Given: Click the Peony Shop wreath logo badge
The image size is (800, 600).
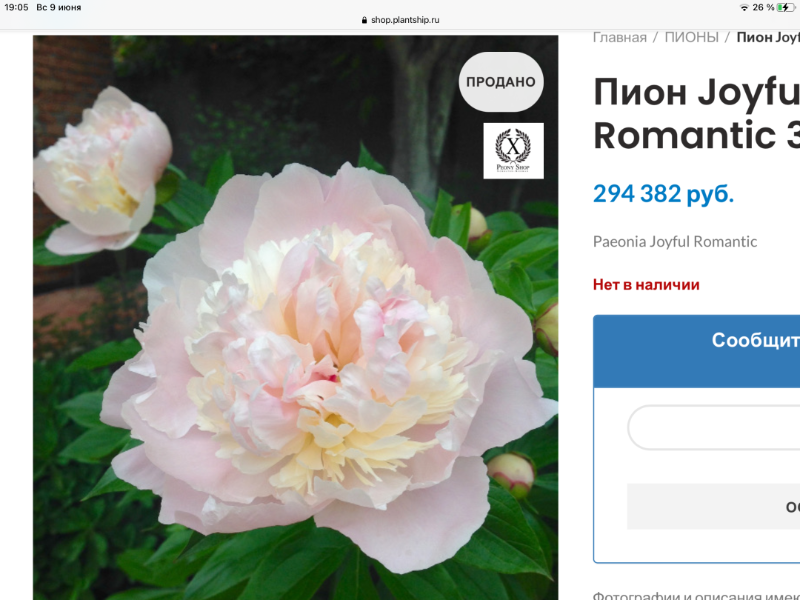Looking at the screenshot, I should pyautogui.click(x=513, y=151).
